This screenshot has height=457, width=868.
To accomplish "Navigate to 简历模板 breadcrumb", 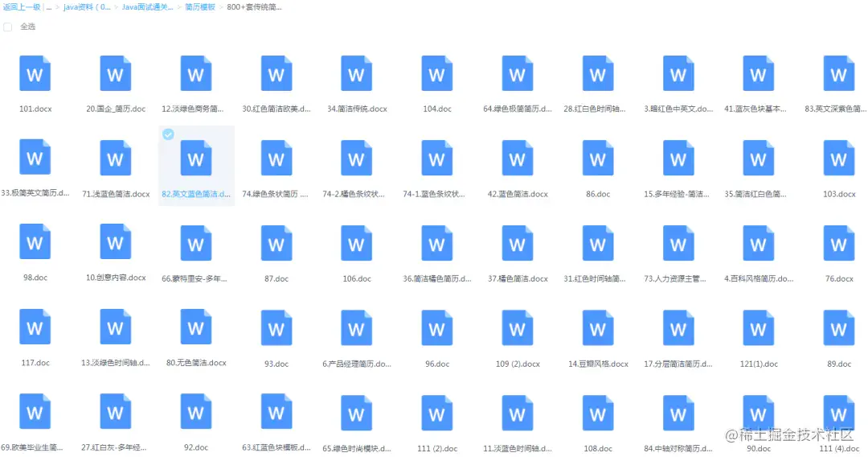I will coord(200,7).
